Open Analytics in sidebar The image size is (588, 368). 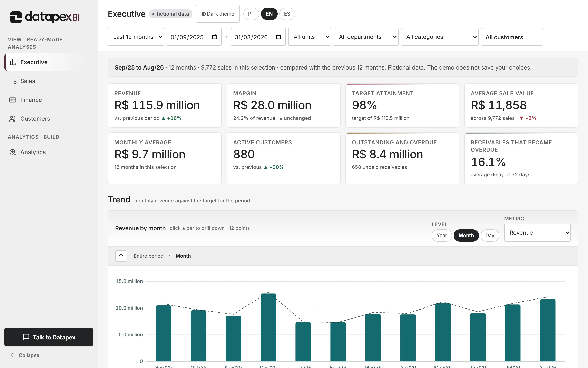tap(49, 152)
